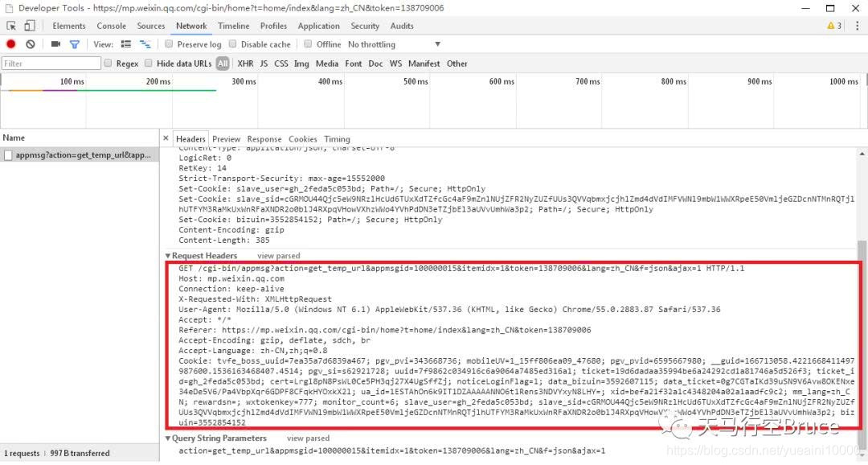Check Disable cache
The width and height of the screenshot is (868, 465).
(231, 45)
